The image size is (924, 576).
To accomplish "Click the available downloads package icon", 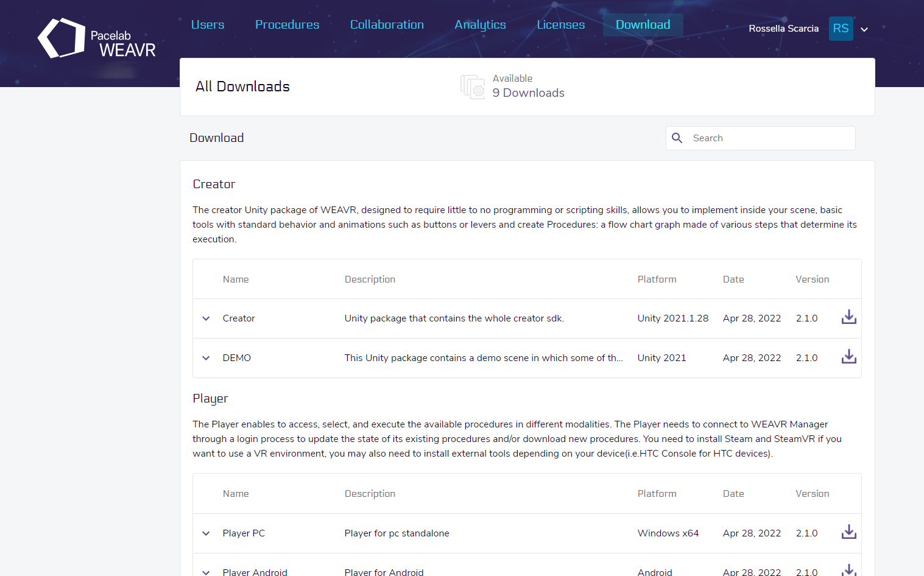I will click(473, 86).
